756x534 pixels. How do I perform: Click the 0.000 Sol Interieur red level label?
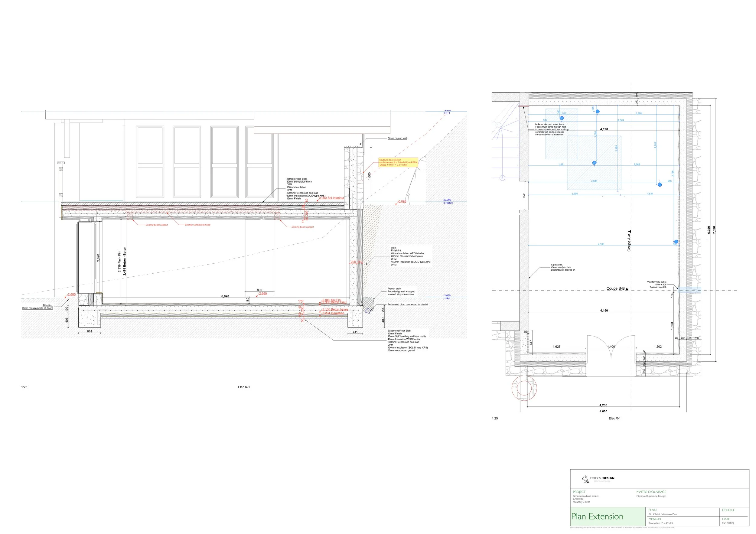[331, 198]
